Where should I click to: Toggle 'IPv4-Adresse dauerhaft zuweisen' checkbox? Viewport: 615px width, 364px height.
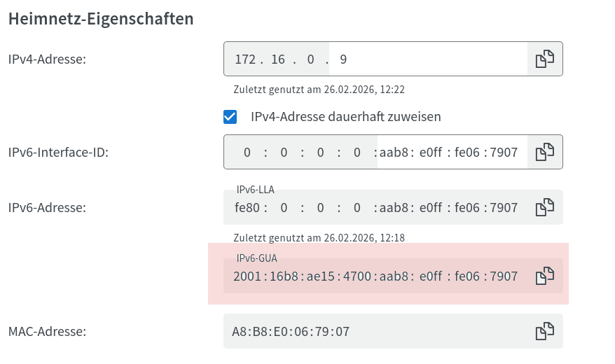coord(230,116)
